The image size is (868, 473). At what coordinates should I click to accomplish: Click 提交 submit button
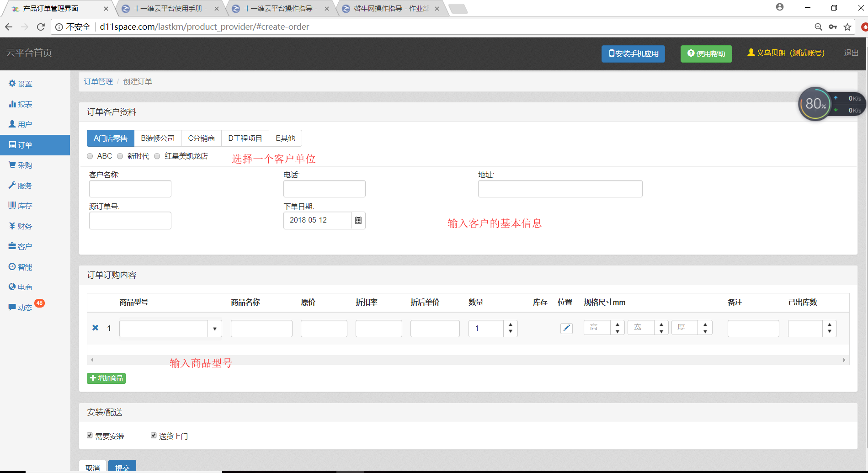click(x=122, y=466)
